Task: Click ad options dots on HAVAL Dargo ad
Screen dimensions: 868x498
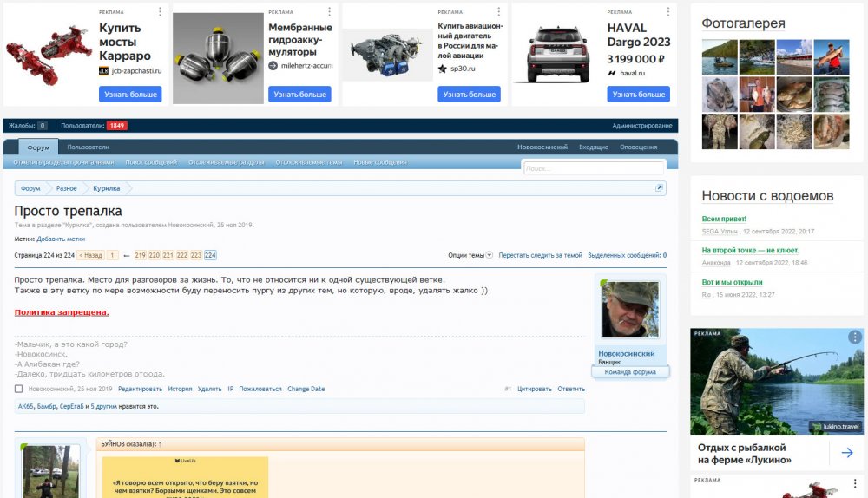Action: coord(667,12)
